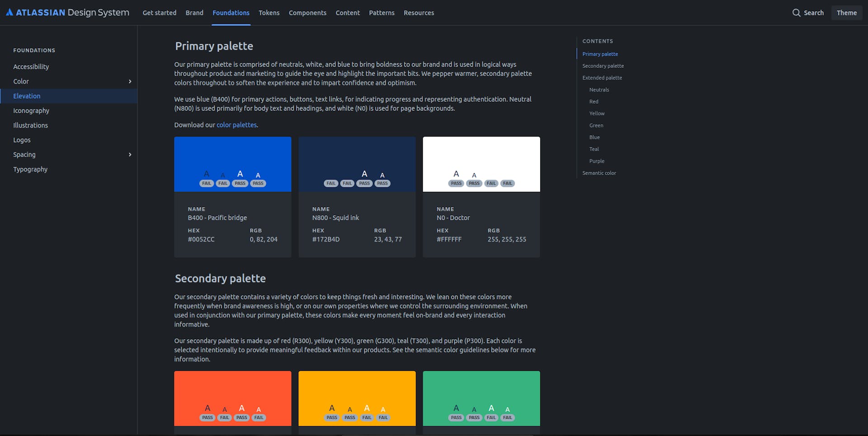Image resolution: width=868 pixels, height=436 pixels.
Task: Click the first PASS badge on N0 Doctor card
Action: pos(456,183)
